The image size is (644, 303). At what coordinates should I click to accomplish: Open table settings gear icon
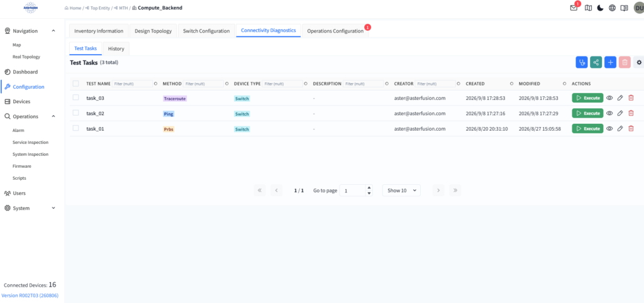[639, 62]
